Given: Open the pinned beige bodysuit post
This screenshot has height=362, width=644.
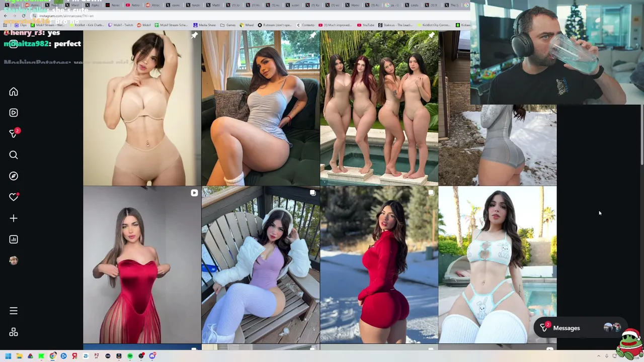Looking at the screenshot, I should [142, 108].
